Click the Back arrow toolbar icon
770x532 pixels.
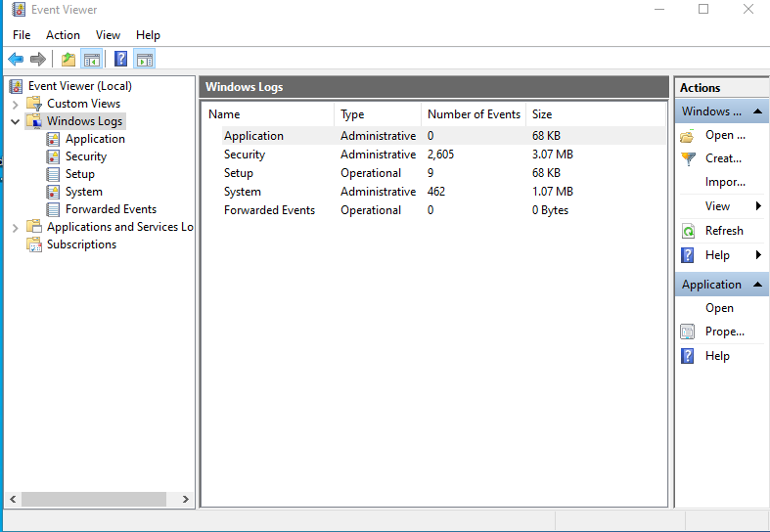(16, 60)
